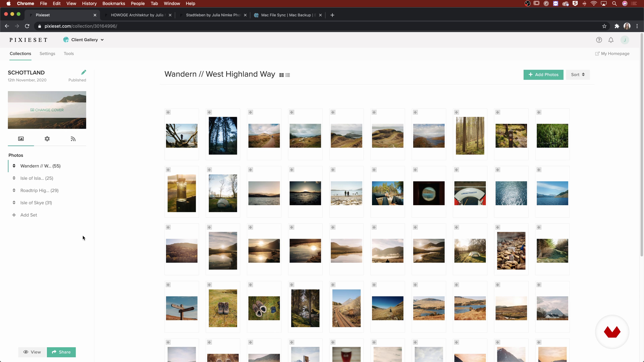644x362 pixels.
Task: Open Chrome three-dot menu
Action: pos(637,26)
